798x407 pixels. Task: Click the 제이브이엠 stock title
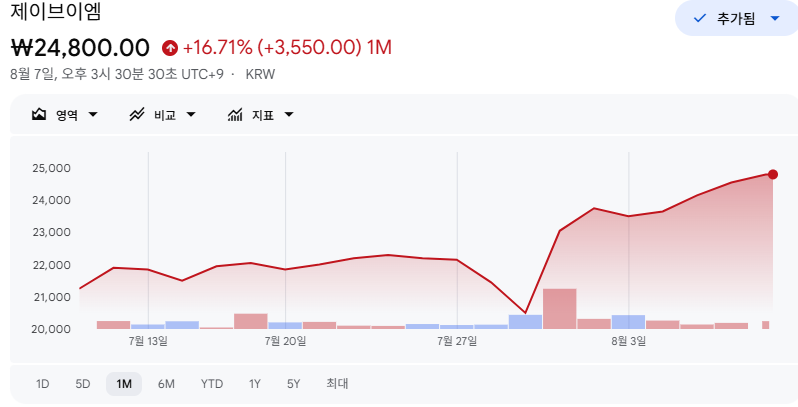(56, 11)
